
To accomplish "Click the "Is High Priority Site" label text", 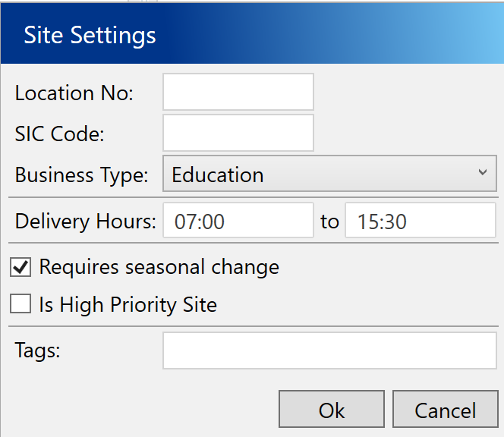I will [128, 305].
